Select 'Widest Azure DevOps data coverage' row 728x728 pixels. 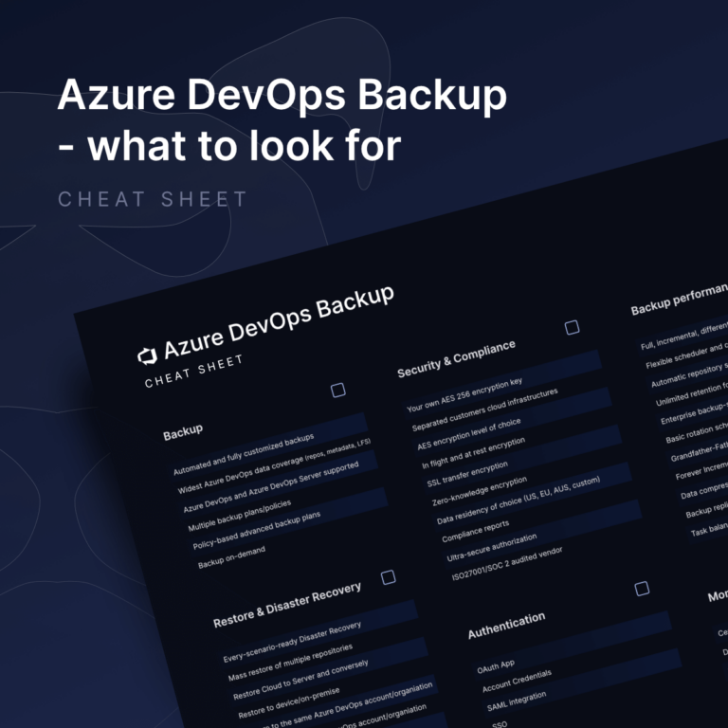point(274,465)
